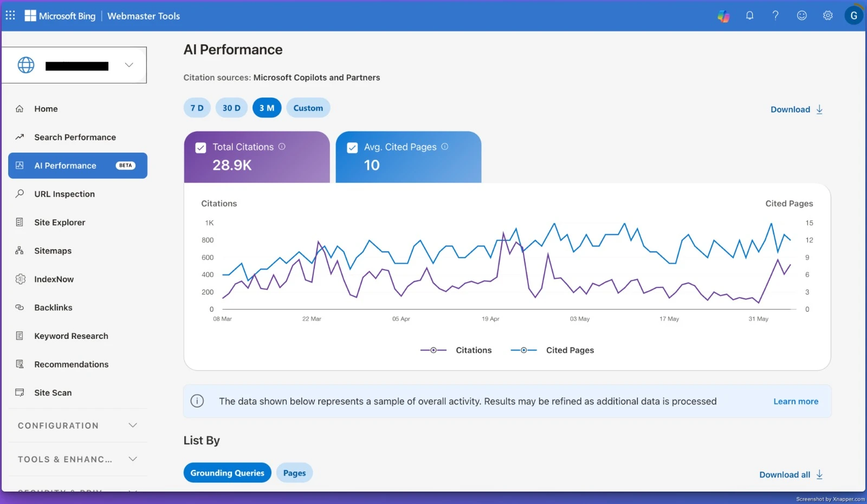Open notifications bell icon
This screenshot has width=867, height=504.
point(749,16)
